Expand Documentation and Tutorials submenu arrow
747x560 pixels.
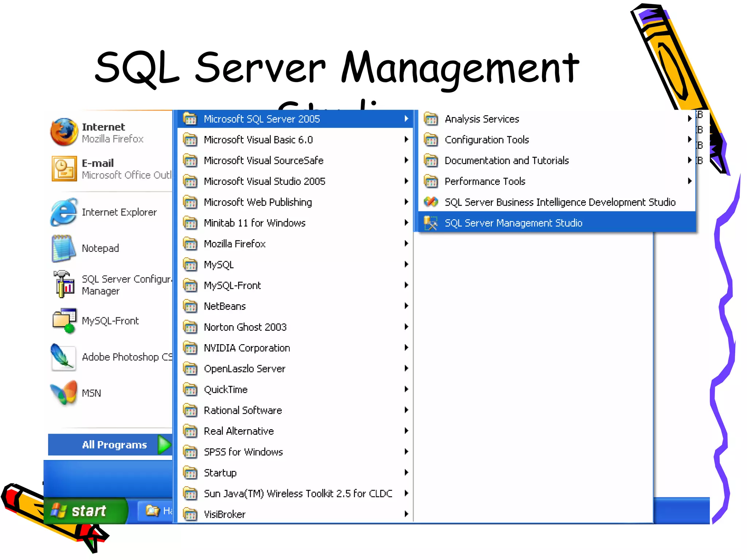(689, 160)
